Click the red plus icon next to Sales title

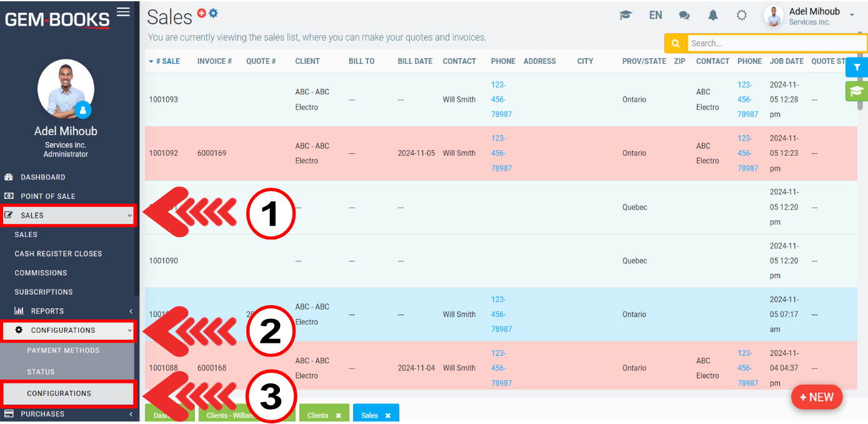(202, 13)
